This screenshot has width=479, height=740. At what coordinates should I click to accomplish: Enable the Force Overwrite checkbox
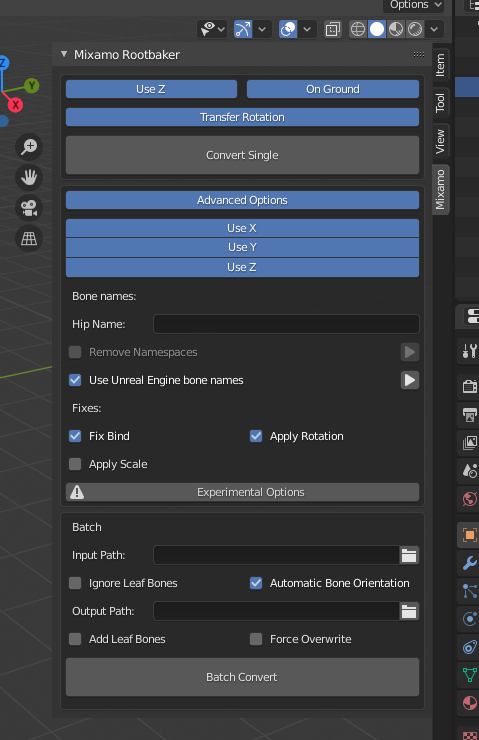[256, 639]
